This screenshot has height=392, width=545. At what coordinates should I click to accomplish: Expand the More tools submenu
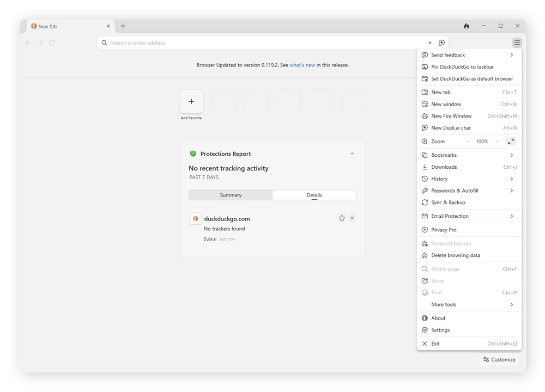pos(469,304)
